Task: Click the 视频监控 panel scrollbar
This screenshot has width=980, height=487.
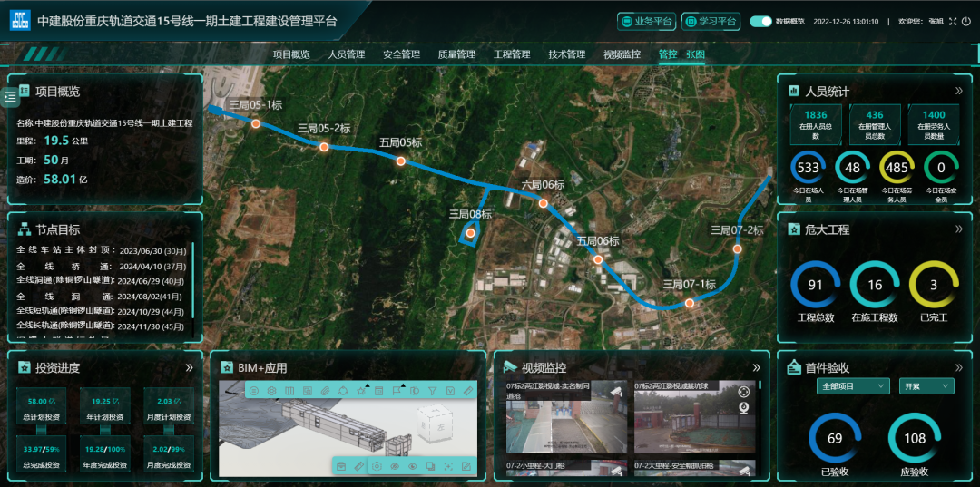Action: (760, 385)
